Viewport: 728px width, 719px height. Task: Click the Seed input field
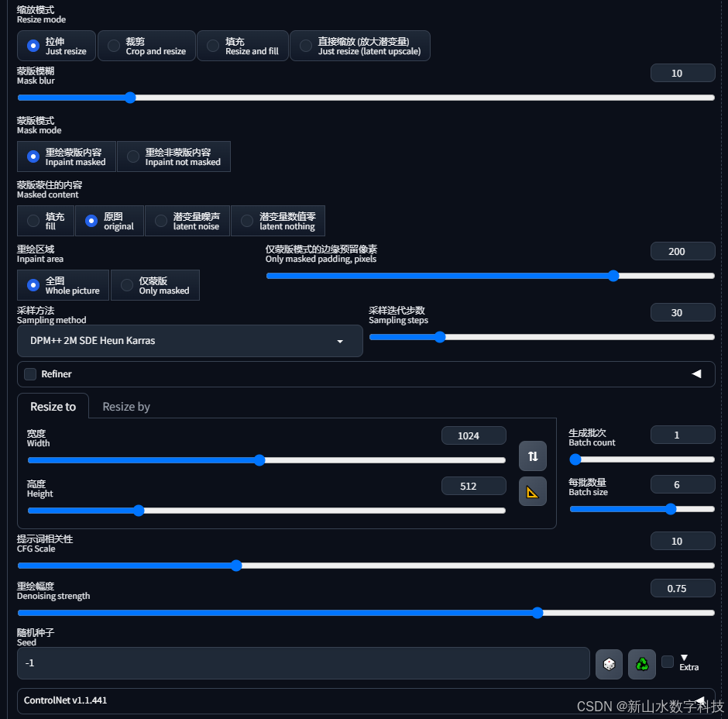click(304, 663)
